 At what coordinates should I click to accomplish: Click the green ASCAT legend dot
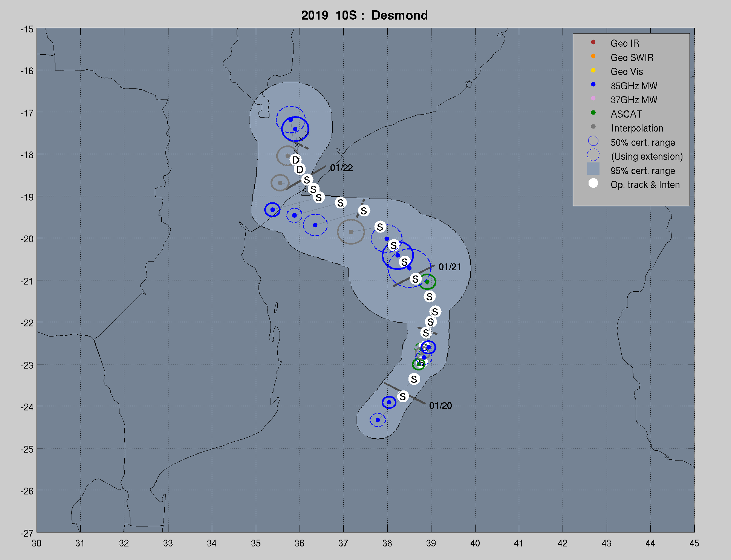[593, 113]
